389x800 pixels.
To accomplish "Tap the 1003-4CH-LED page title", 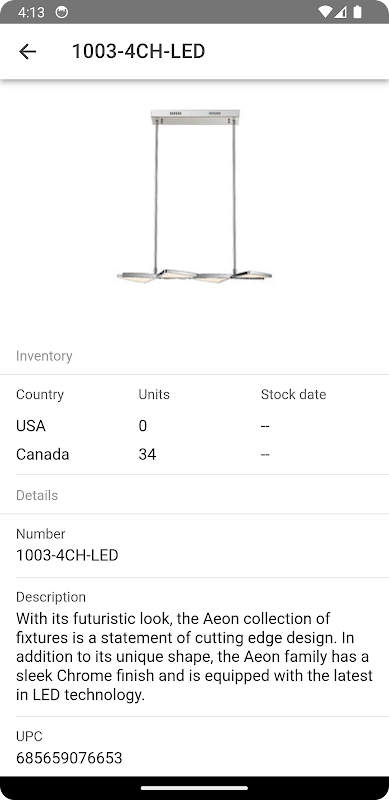I will tap(138, 51).
